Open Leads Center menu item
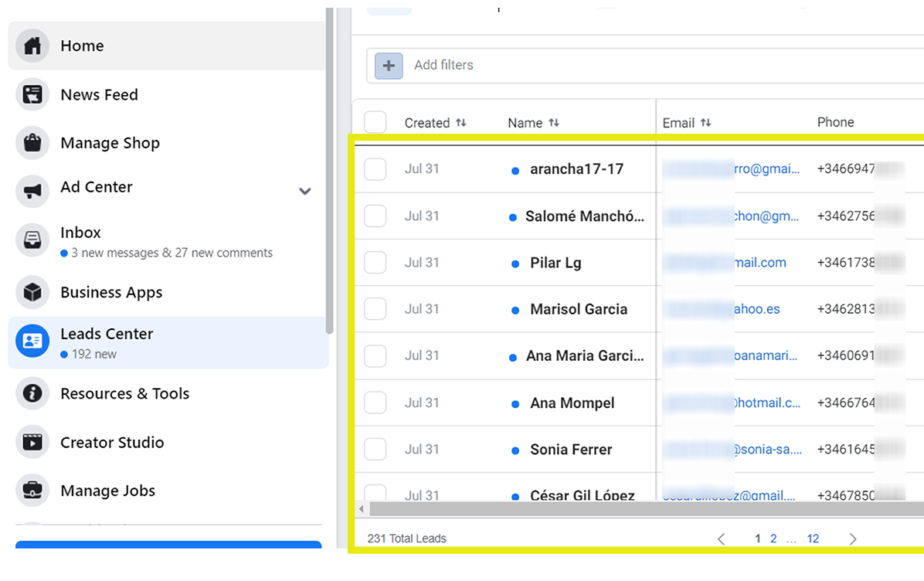Image resolution: width=924 pixels, height=581 pixels. click(107, 335)
